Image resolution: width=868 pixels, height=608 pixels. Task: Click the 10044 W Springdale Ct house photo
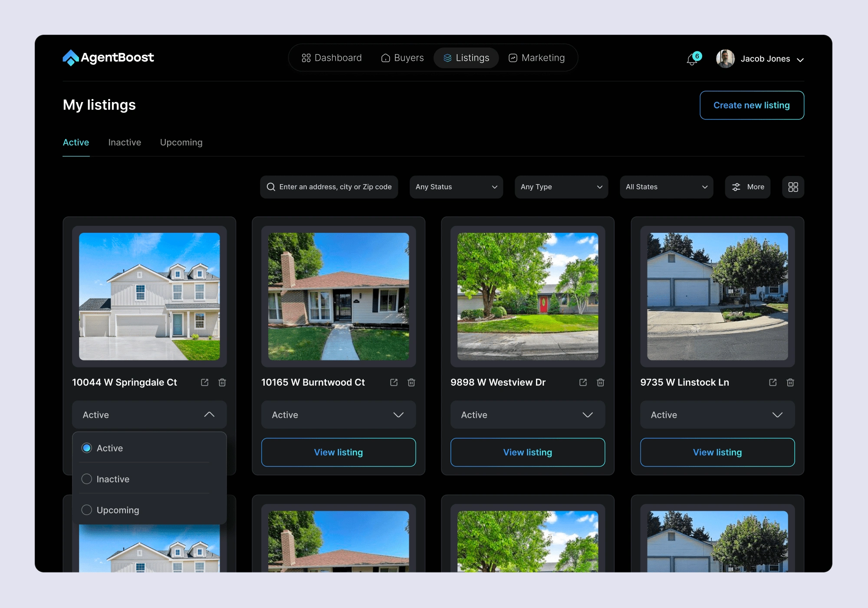149,296
